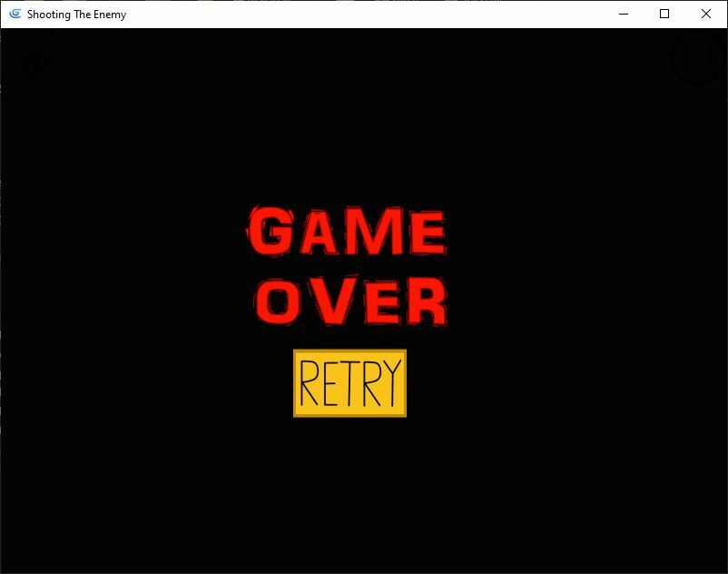Click the faint circular pause icon
728x574 pixels.
(697, 57)
